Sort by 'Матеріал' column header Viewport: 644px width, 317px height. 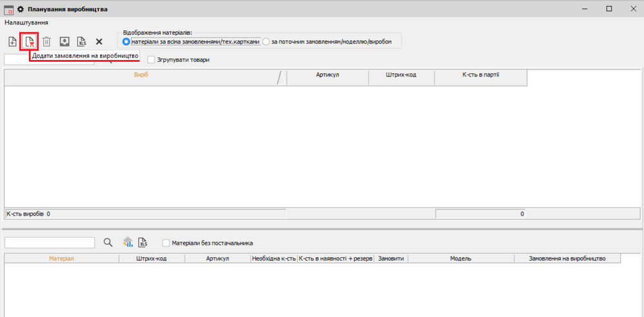coord(61,258)
